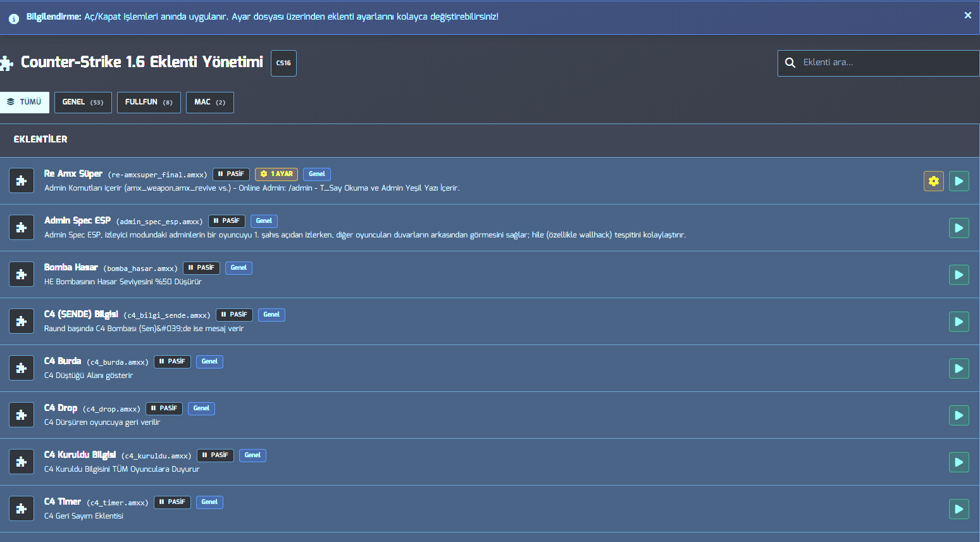This screenshot has height=542, width=980.
Task: Click the Genel tag on C4 Drop
Action: click(201, 408)
